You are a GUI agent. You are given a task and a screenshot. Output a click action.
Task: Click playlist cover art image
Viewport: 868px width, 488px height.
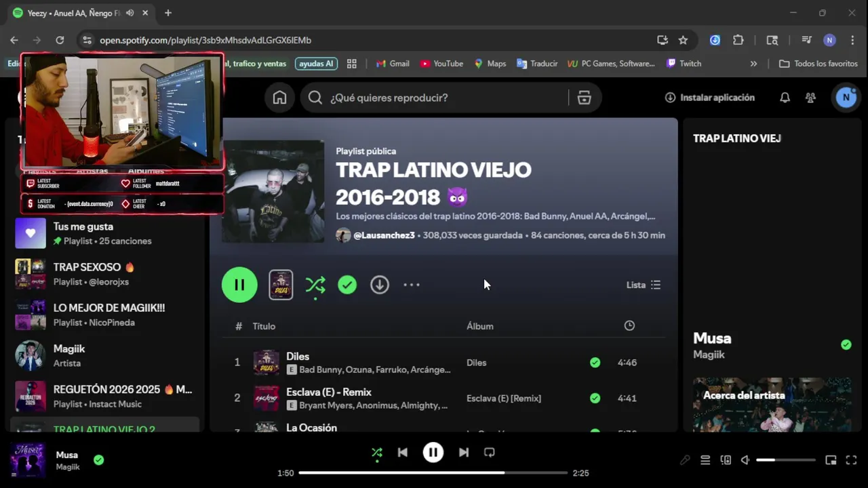[273, 191]
